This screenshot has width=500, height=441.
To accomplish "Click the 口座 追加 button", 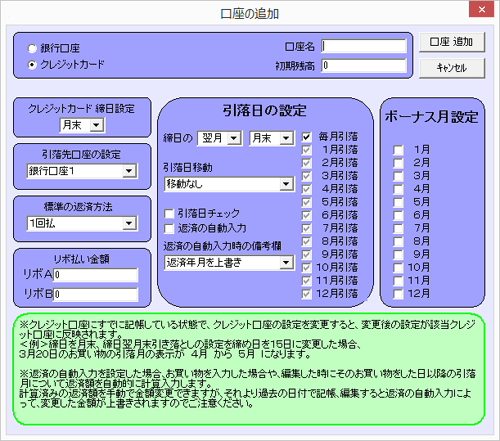I will [452, 42].
